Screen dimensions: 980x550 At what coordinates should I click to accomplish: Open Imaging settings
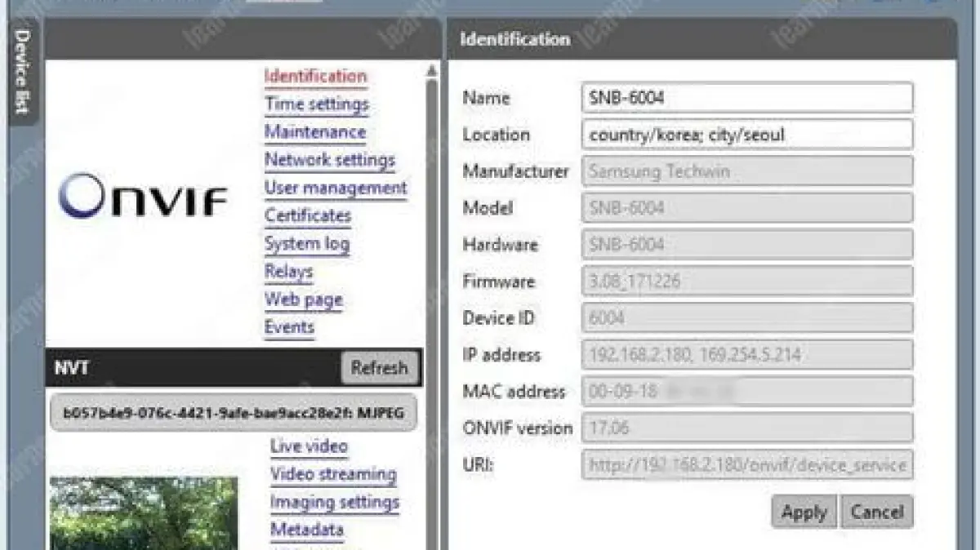tap(335, 502)
